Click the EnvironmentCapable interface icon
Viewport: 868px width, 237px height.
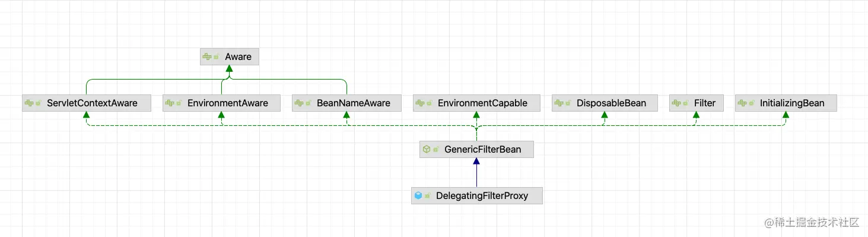click(x=420, y=103)
